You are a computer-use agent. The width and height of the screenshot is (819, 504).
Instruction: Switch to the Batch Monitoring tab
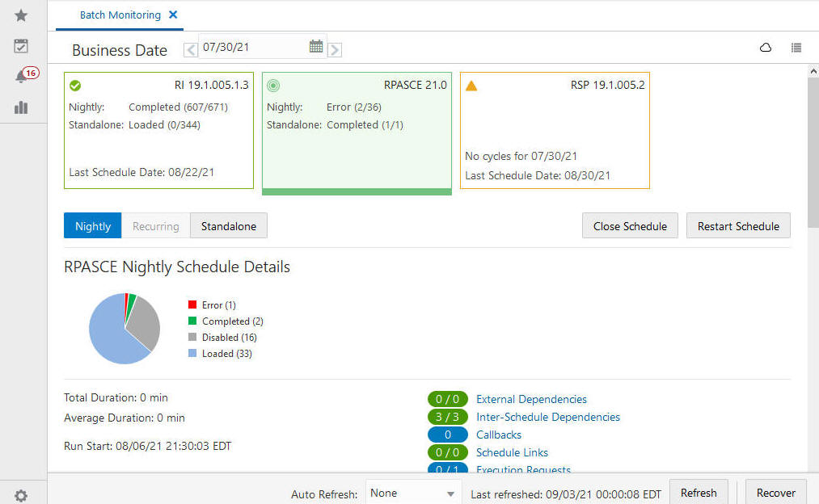[x=120, y=15]
